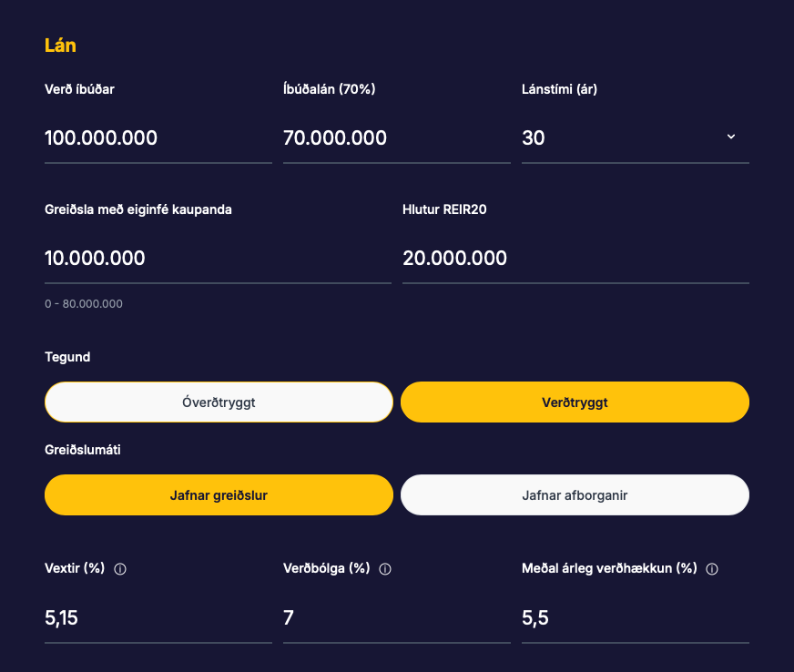The image size is (794, 672).
Task: Choose the Verðtryggt loan type option
Action: 575,402
